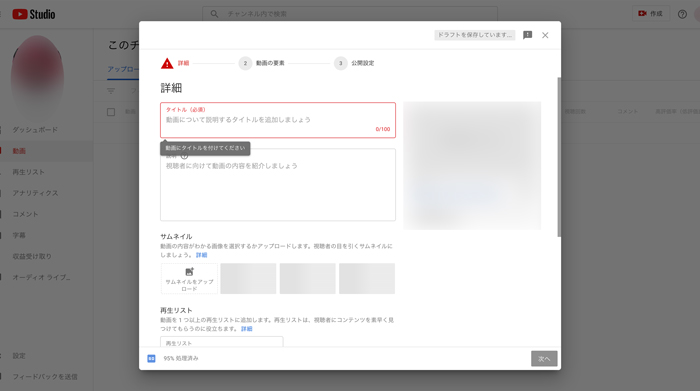Click the processing status icon
Screen dimensions: 700x391
click(x=151, y=358)
